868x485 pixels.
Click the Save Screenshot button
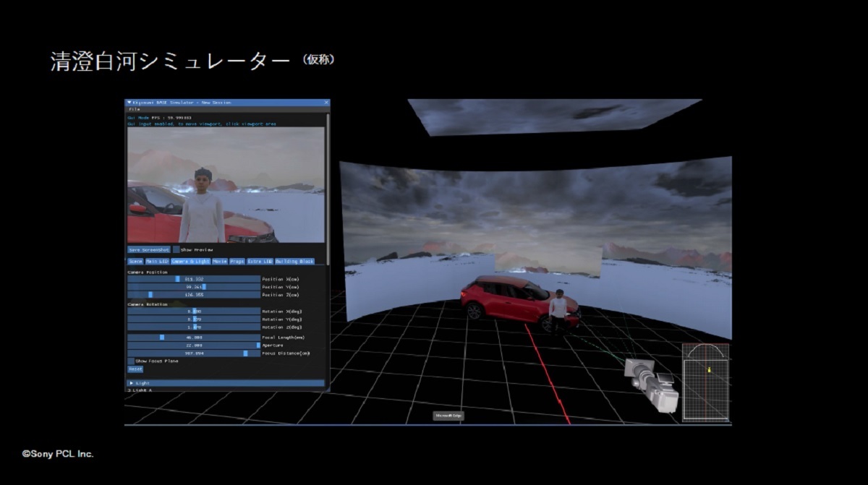point(149,249)
